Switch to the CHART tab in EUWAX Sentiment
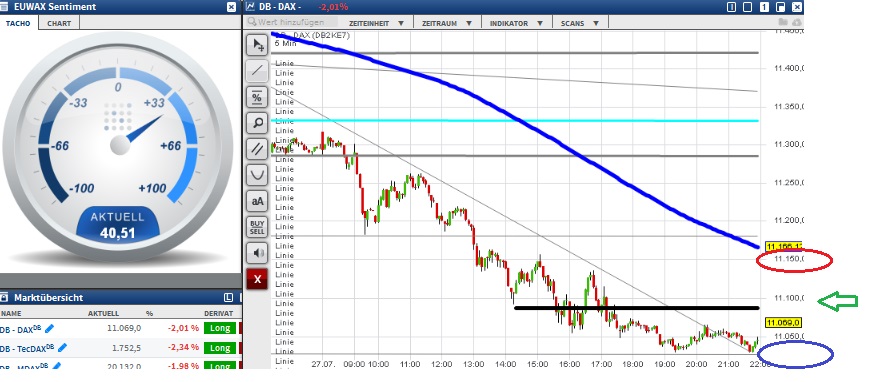 point(59,23)
